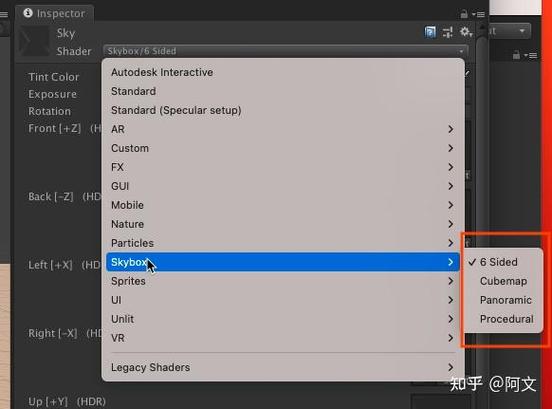Switch to the Inspector tab
The image size is (552, 409).
(x=55, y=13)
